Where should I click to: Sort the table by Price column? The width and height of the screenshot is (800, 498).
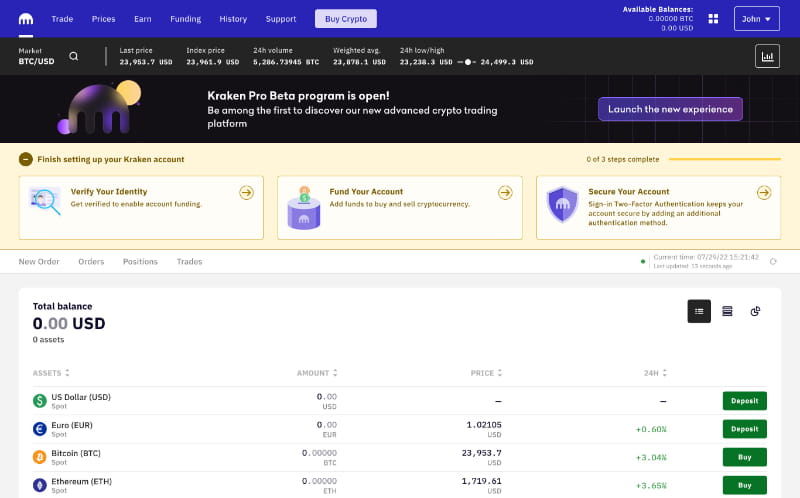coord(486,373)
